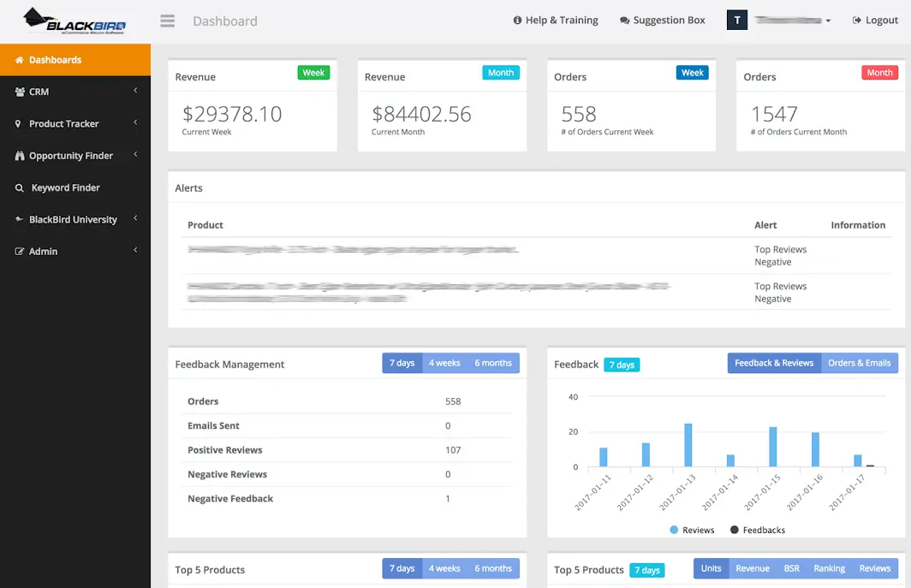Select the CRM sidebar icon
The image size is (911, 588).
click(19, 92)
